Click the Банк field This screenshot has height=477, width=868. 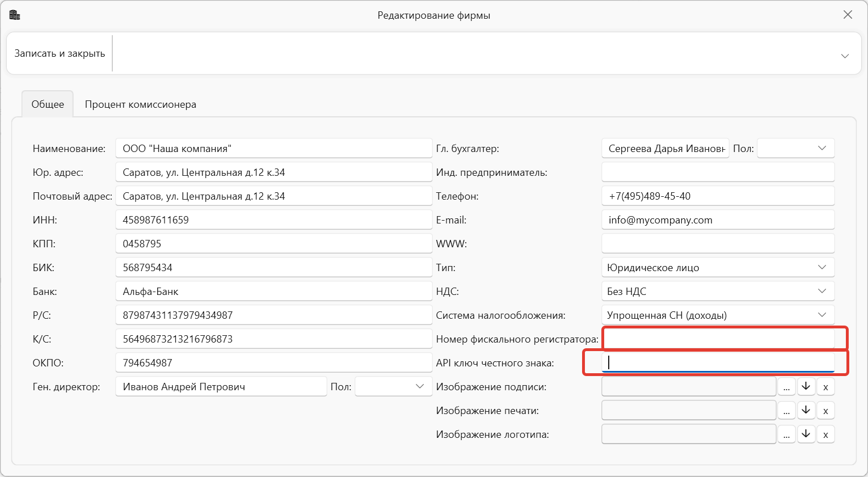point(273,291)
